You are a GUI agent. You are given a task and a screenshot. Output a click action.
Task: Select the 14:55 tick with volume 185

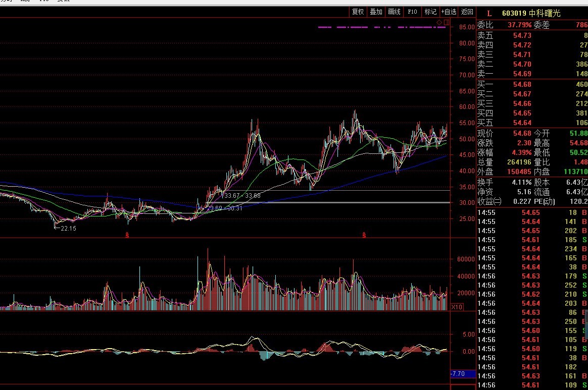click(x=532, y=240)
